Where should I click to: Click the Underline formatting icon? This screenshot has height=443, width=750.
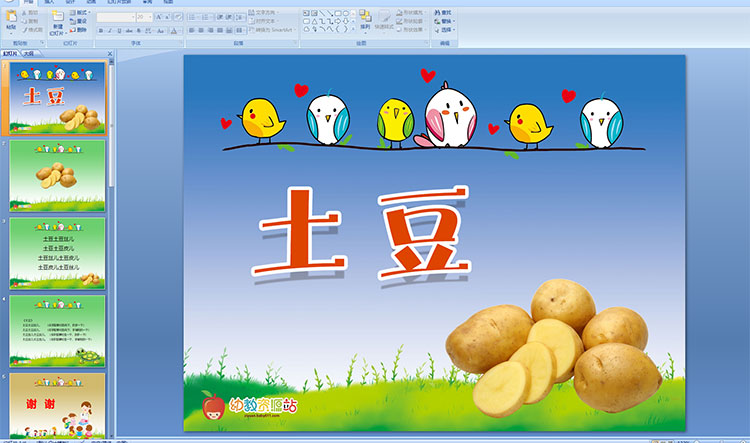pos(119,31)
